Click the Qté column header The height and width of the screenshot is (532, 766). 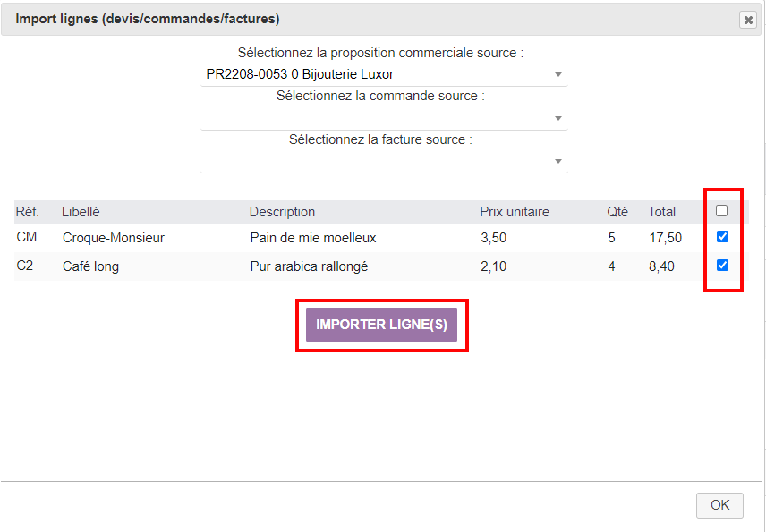[617, 211]
